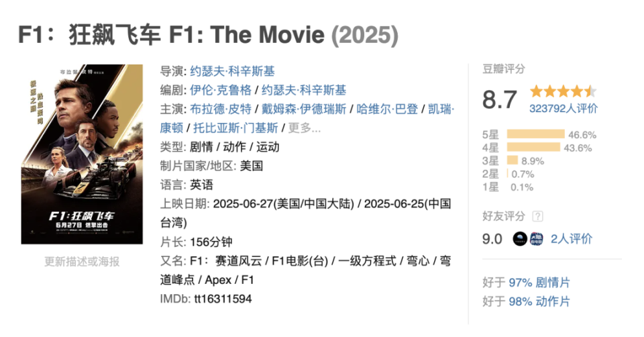644x337 pixels.
Task: Expand the cast list via 更多...
Action: (x=305, y=128)
